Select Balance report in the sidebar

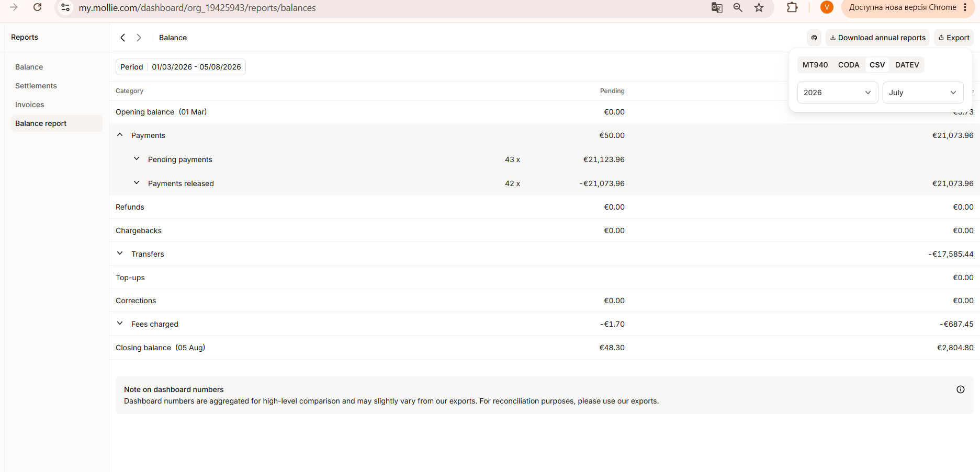(57, 123)
